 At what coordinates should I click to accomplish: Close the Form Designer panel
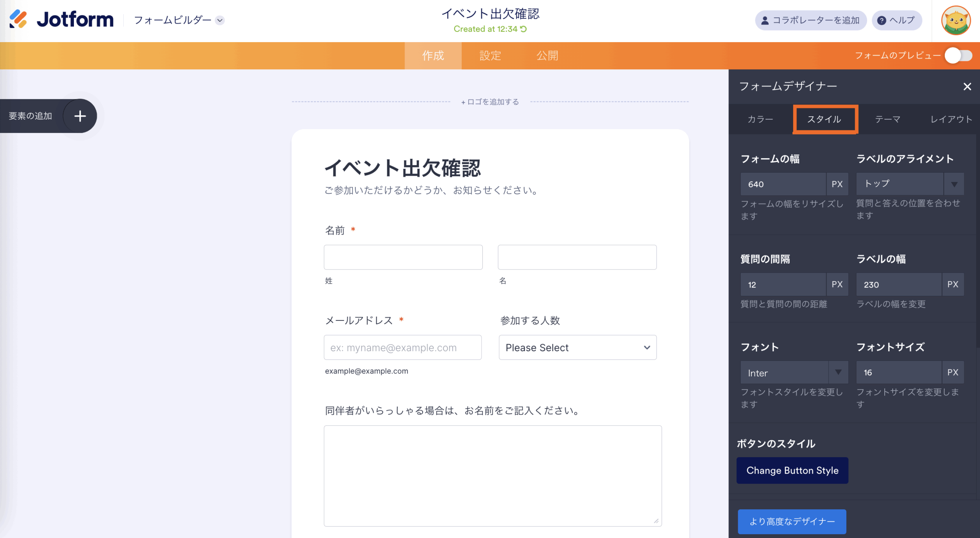[x=967, y=87]
